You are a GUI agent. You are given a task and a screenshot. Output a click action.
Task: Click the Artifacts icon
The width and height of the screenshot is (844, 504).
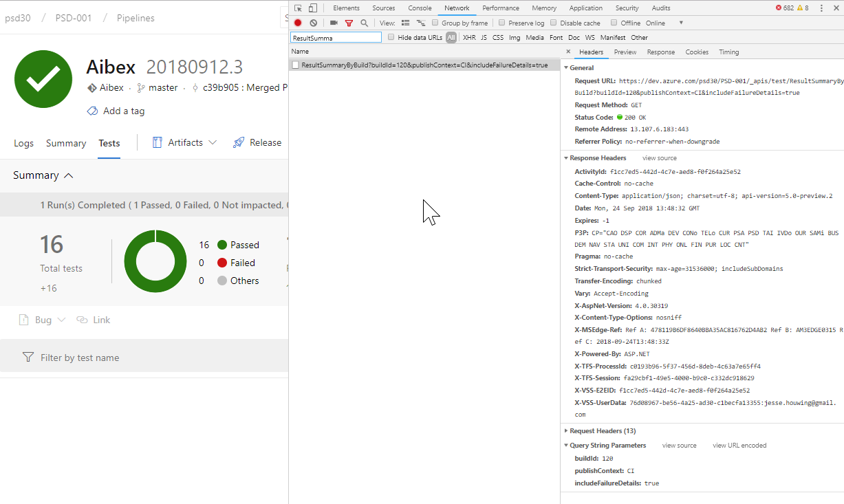(157, 142)
